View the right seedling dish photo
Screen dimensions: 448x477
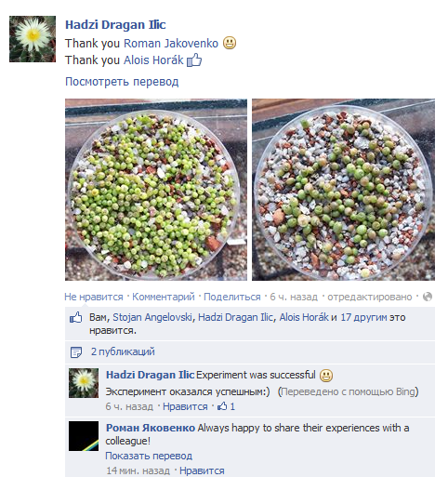click(343, 190)
